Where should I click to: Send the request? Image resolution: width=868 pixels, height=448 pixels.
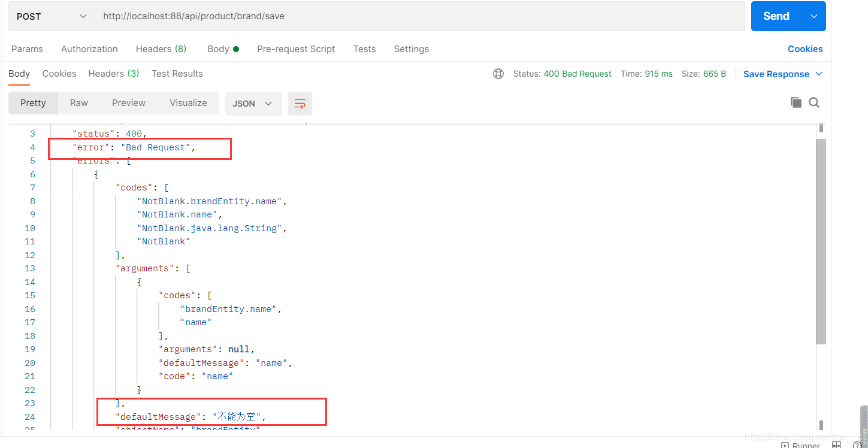point(776,16)
